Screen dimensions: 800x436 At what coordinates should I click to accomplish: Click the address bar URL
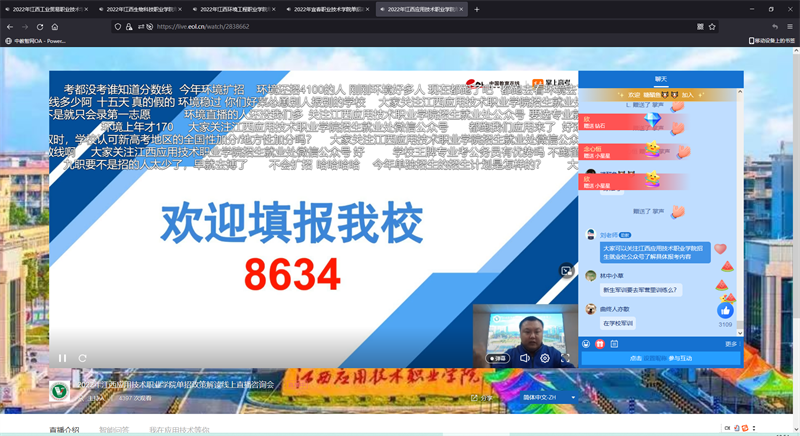tap(203, 27)
